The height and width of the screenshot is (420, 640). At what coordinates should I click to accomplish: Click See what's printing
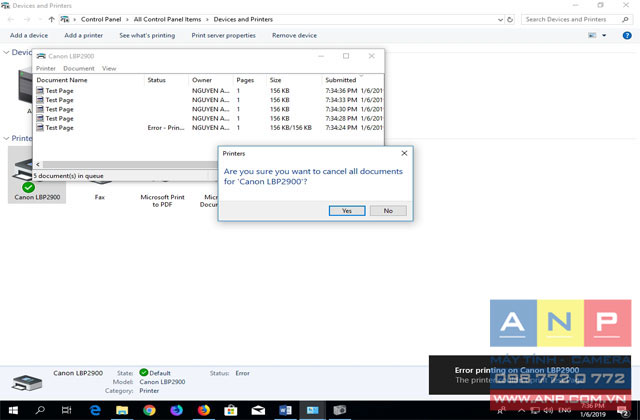pos(147,36)
